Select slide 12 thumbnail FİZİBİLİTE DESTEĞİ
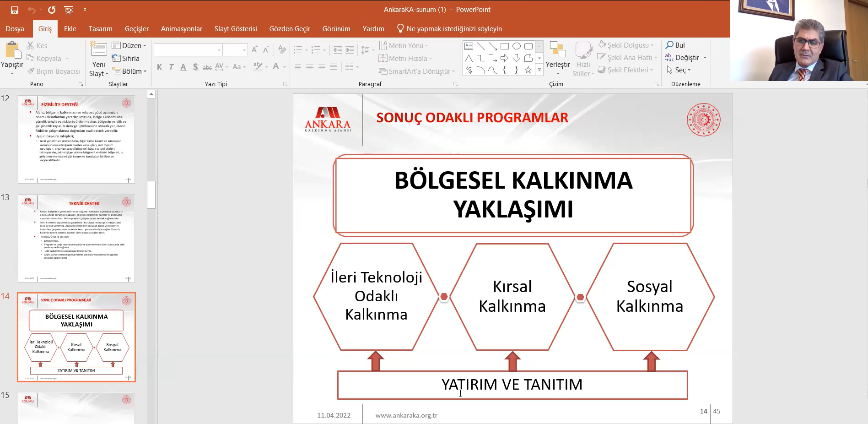Screen dimensions: 868x424 (x=76, y=140)
